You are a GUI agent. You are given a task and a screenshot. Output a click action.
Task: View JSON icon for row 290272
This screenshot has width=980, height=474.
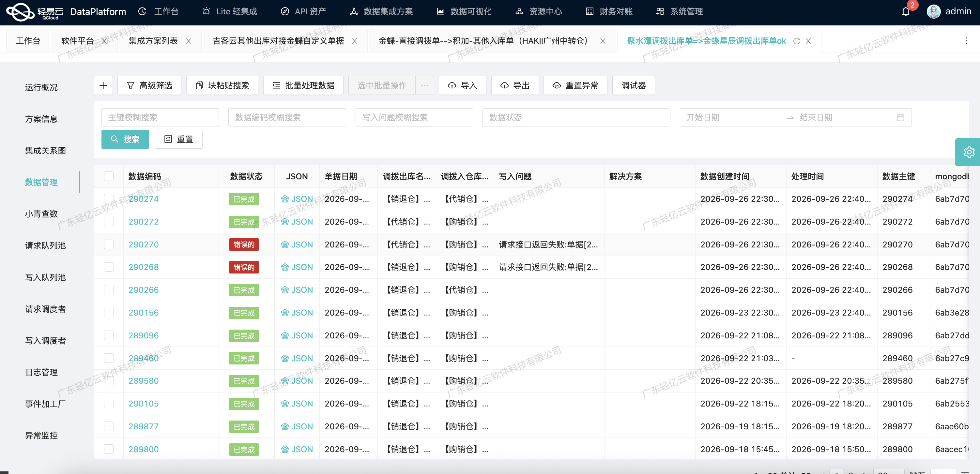click(285, 222)
